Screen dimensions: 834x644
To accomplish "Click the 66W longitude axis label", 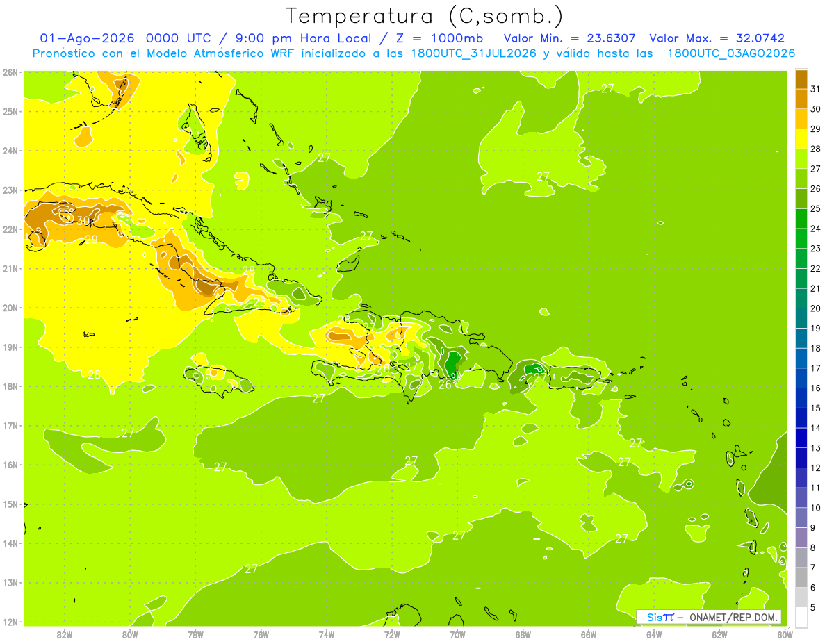I will 589,634.
